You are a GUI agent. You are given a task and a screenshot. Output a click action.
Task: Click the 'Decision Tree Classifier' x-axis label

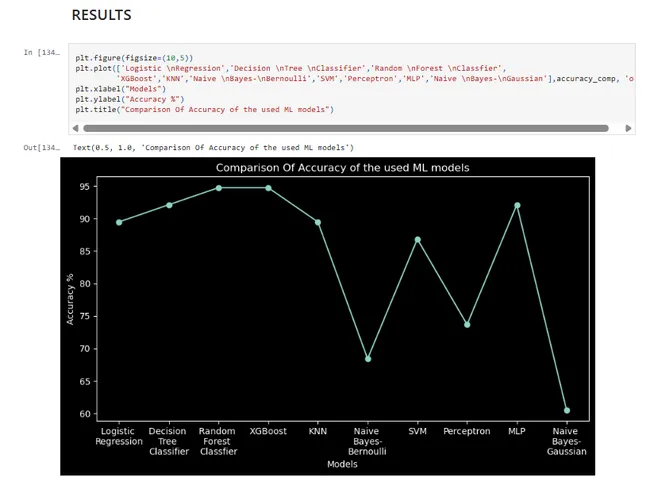(x=169, y=441)
